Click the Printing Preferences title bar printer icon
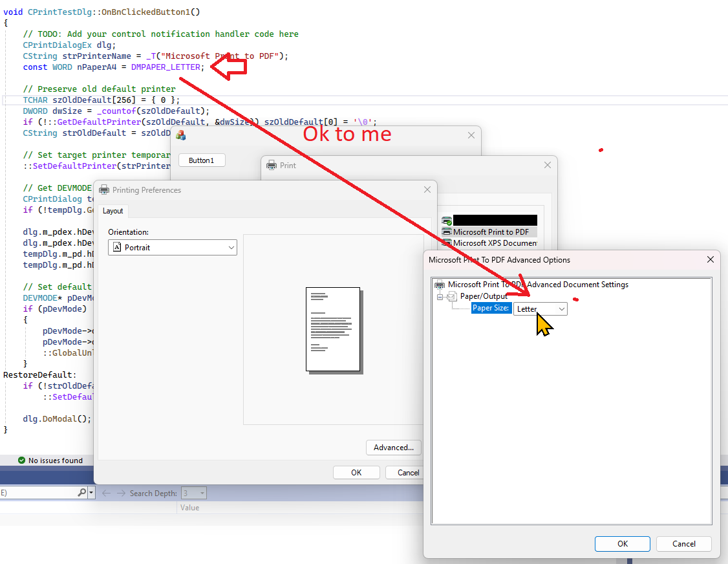 coord(105,190)
